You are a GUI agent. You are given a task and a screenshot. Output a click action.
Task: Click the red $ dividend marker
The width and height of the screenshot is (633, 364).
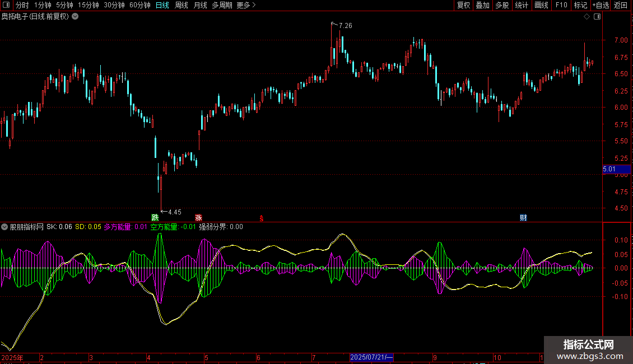tap(261, 218)
